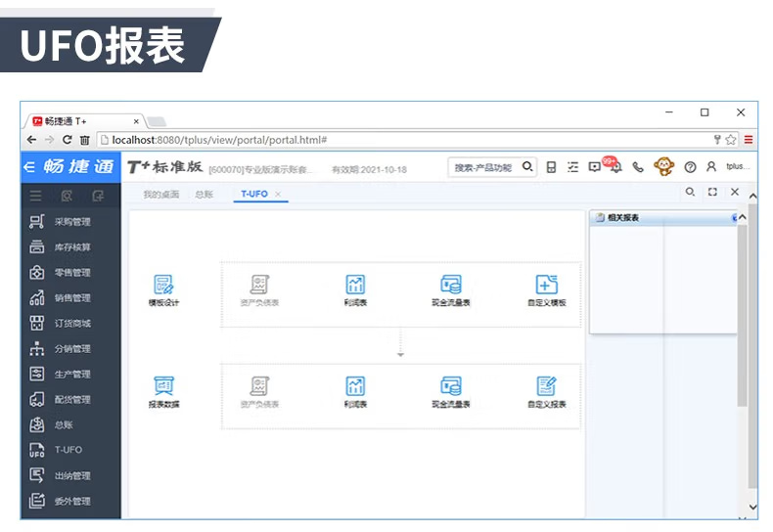Open 销售管理 module

tap(60, 297)
